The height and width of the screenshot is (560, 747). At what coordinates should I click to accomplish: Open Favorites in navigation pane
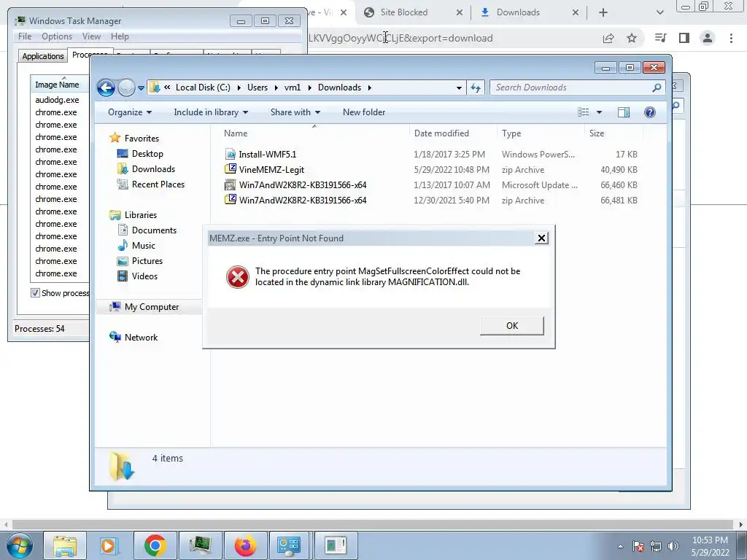pyautogui.click(x=142, y=139)
